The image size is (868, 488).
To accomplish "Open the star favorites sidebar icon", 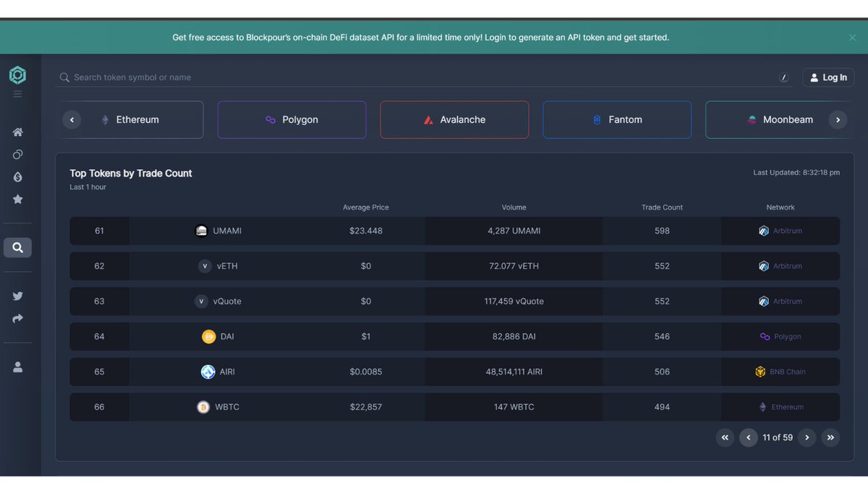I will coord(17,200).
